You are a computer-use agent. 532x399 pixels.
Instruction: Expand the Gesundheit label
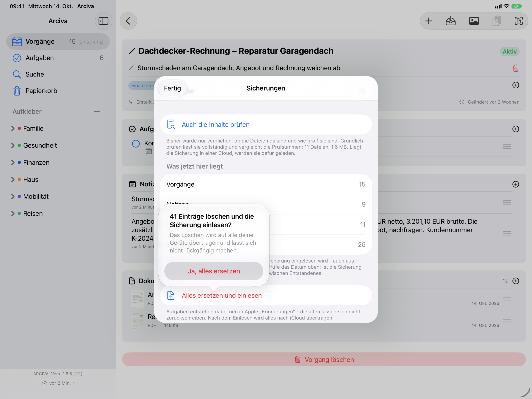pos(12,145)
